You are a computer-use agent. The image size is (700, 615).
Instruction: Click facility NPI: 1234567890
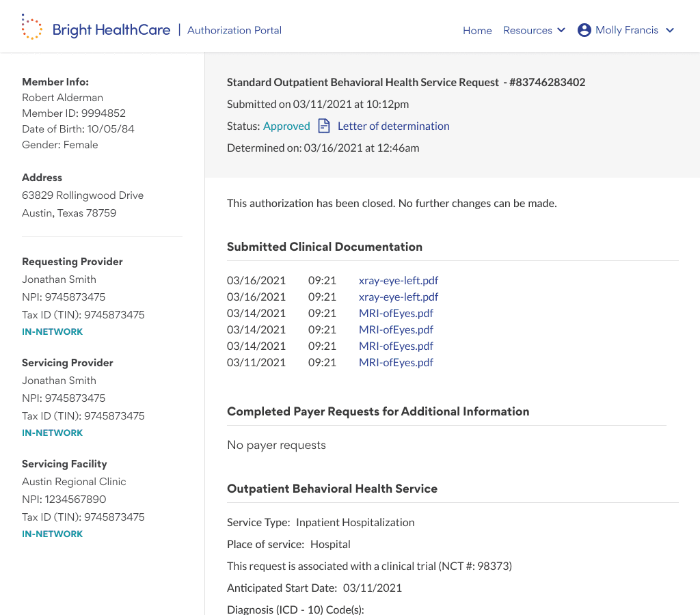point(64,499)
